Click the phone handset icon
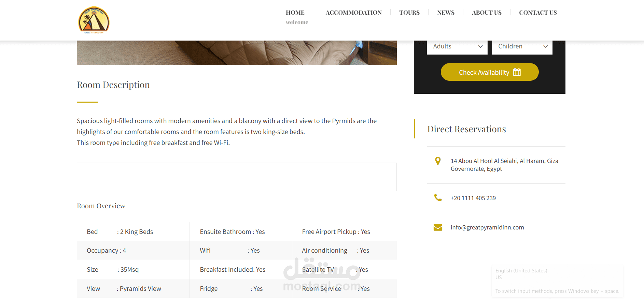644x299 pixels. pos(438,197)
